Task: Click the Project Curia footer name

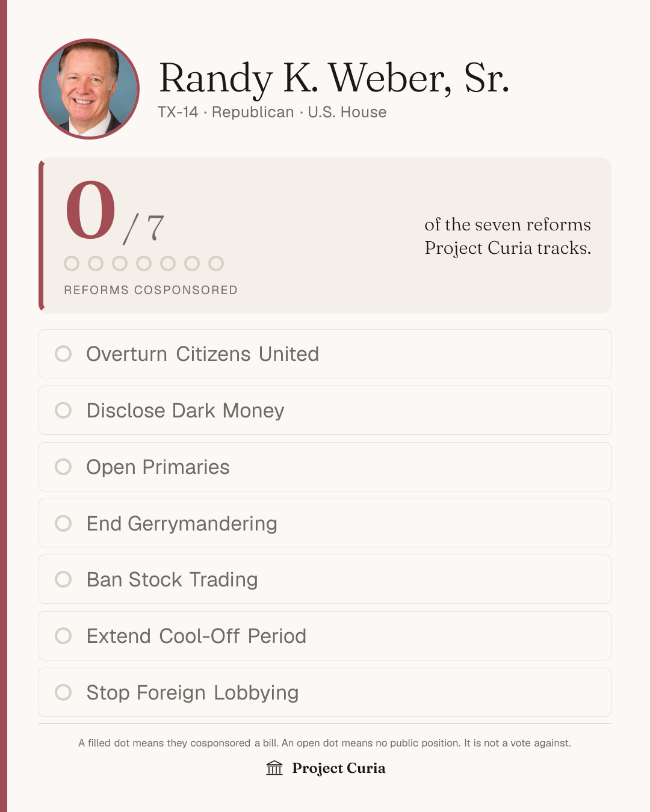Action: (x=339, y=768)
